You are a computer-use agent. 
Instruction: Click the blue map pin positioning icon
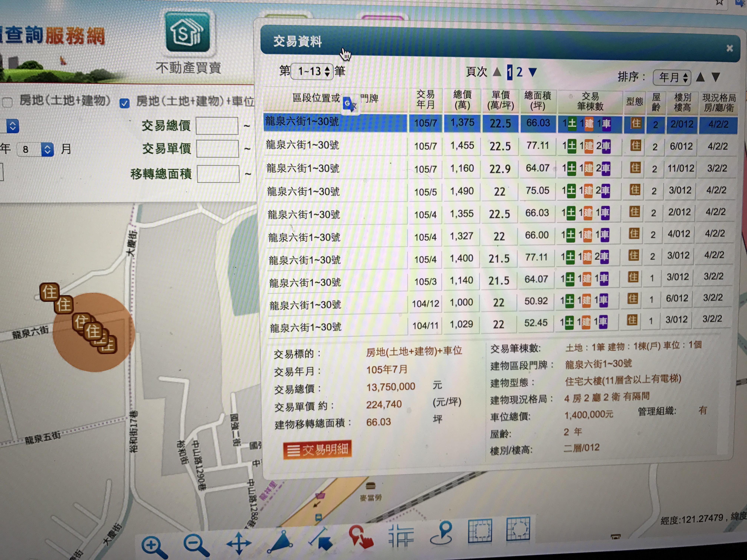point(442,533)
